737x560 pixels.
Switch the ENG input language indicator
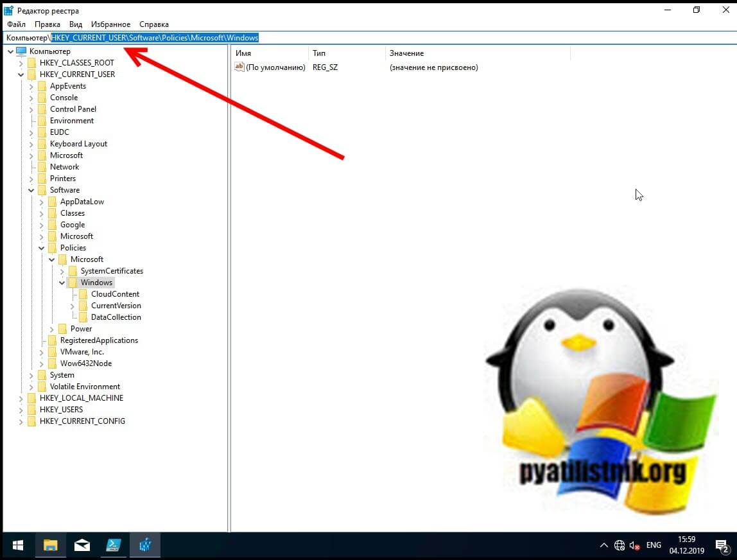[654, 545]
